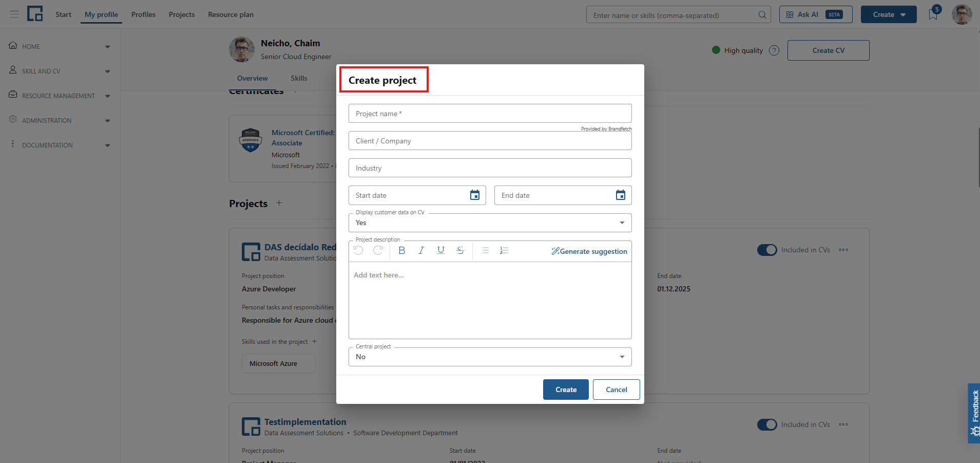Click the Ask AI beta button
This screenshot has height=463, width=980.
click(x=816, y=14)
